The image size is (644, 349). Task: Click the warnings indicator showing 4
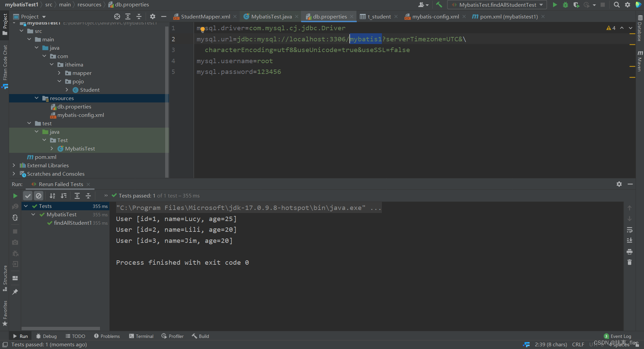click(x=611, y=28)
